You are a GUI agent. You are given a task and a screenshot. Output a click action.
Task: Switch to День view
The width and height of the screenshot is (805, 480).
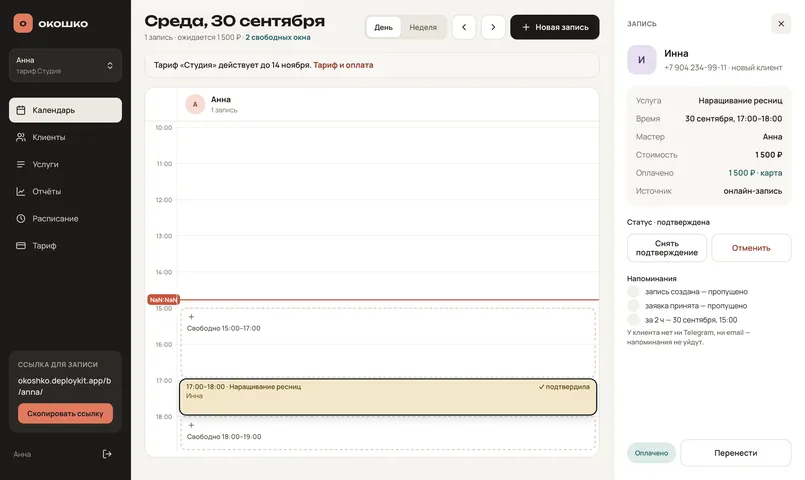(384, 27)
